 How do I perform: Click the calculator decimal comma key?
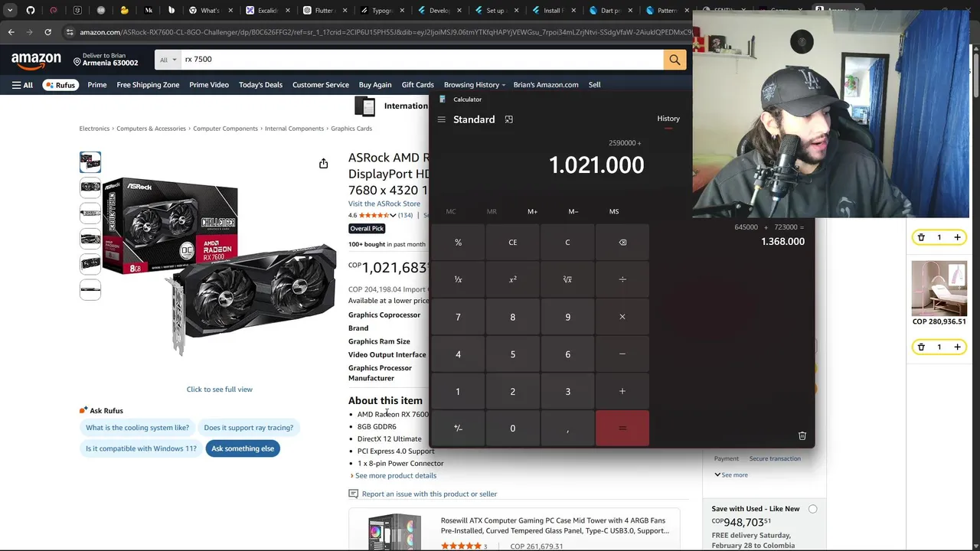click(x=567, y=429)
